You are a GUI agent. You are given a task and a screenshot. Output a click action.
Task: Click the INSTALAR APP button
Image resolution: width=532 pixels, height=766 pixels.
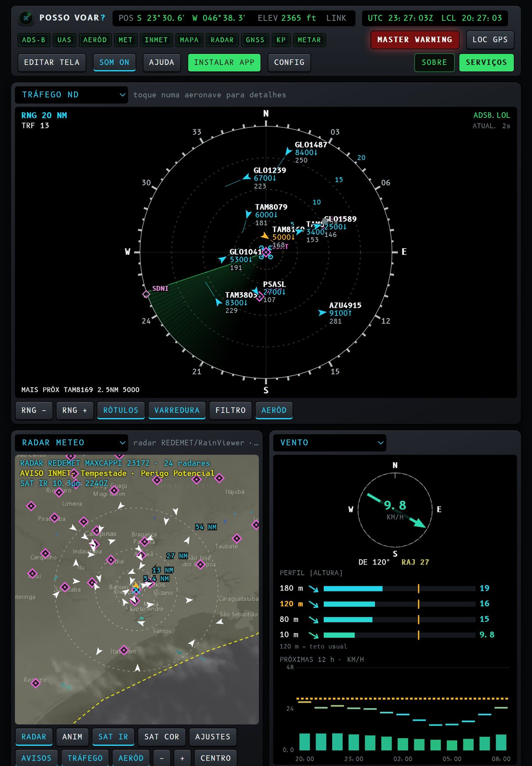click(x=224, y=62)
